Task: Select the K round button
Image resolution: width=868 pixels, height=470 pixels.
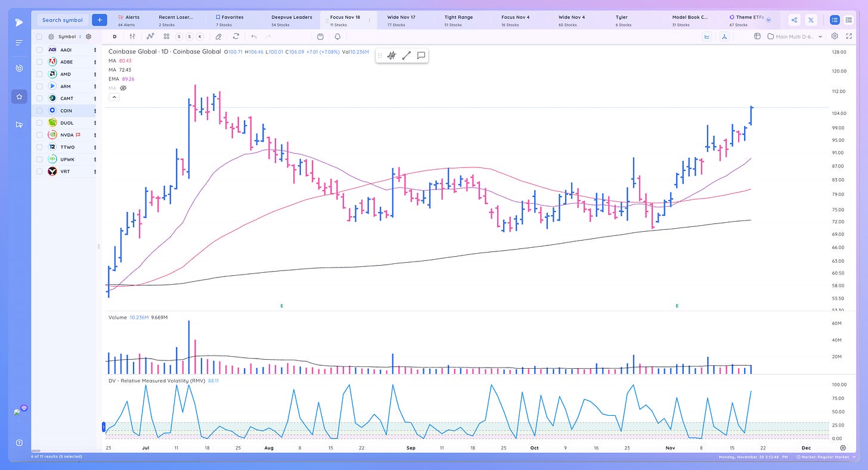Action: (x=200, y=36)
